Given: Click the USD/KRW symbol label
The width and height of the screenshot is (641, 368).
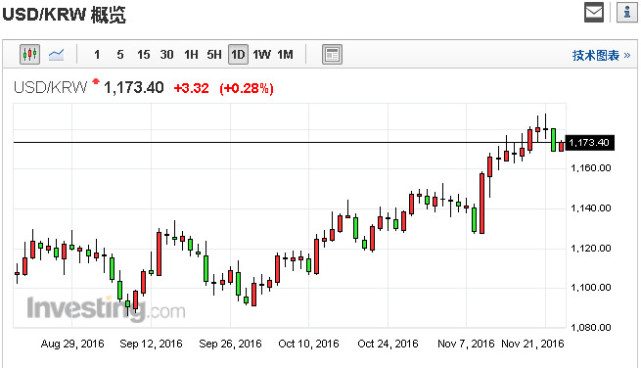Looking at the screenshot, I should (50, 88).
